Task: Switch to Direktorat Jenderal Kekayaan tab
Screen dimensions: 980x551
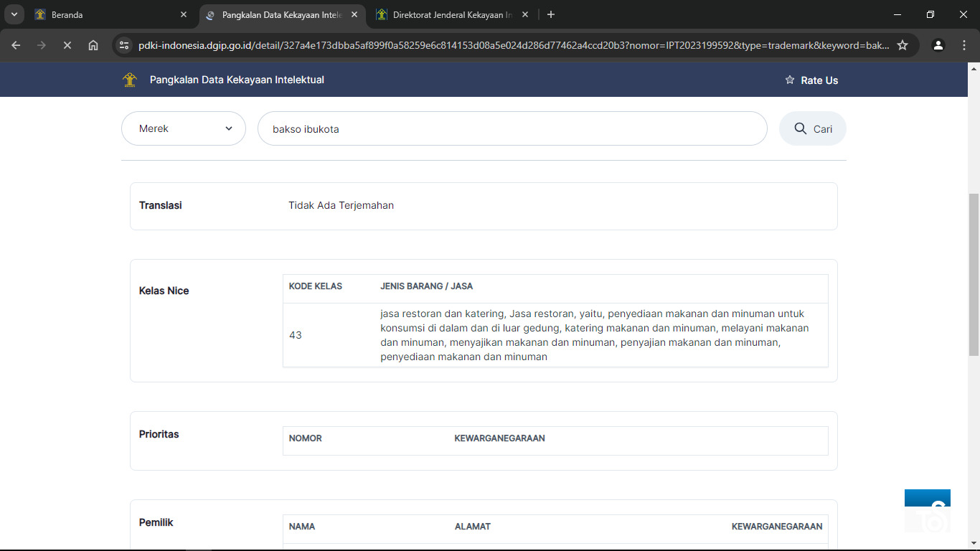Action: tap(453, 14)
